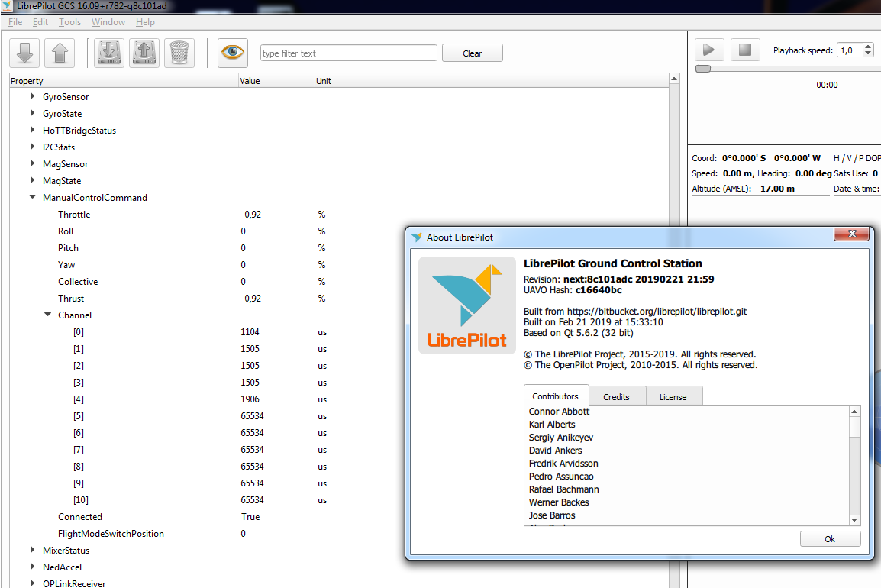
Task: Click the down-arrow Request object toolbar icon
Action: point(24,53)
